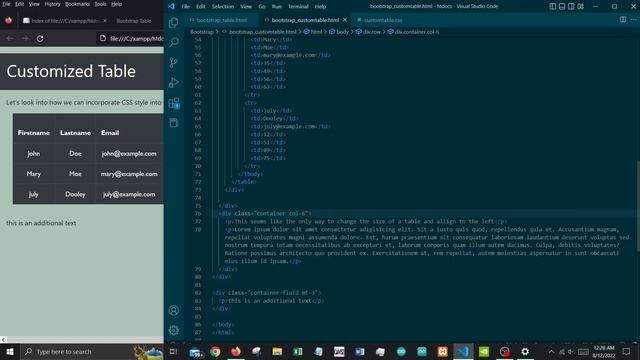This screenshot has height=360, width=640.
Task: Open the Manage gear menu in VS Code
Action: [x=174, y=330]
